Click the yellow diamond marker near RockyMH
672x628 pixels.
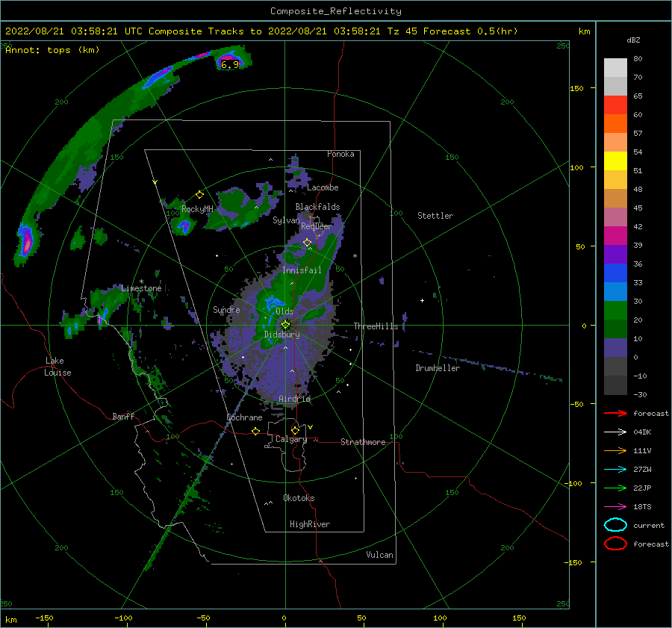point(199,195)
